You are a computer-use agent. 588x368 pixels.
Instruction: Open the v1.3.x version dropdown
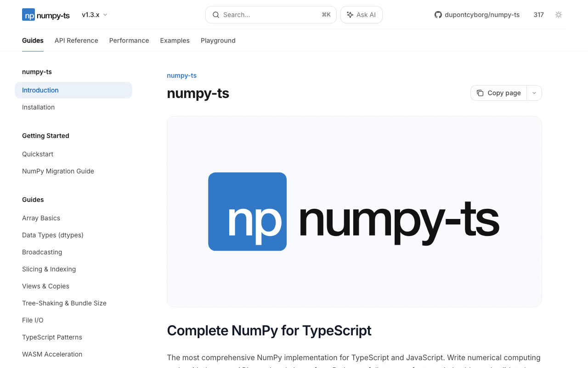[95, 15]
